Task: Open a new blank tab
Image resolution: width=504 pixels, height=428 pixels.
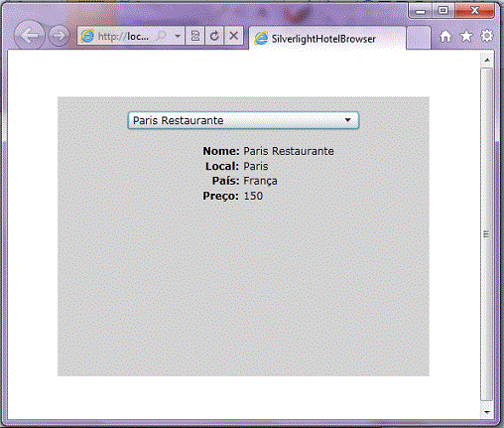Action: pyautogui.click(x=419, y=38)
